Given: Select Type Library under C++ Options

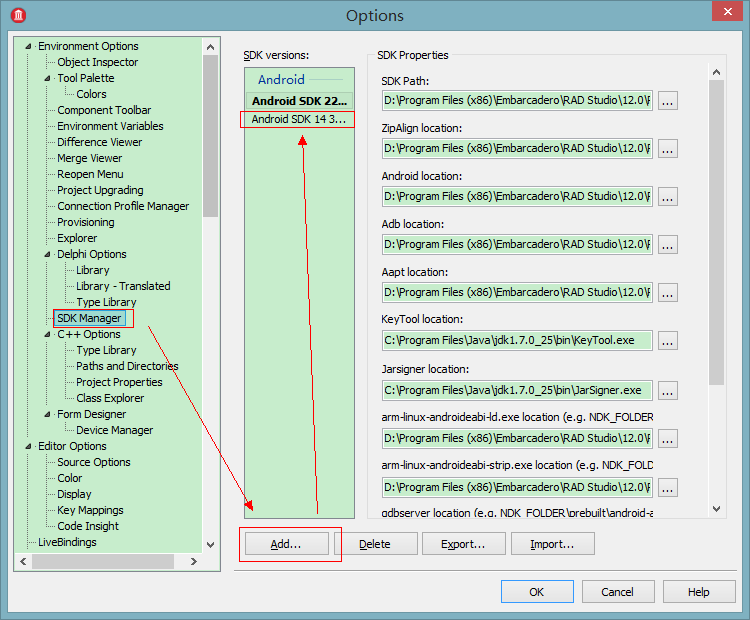Looking at the screenshot, I should pos(106,350).
